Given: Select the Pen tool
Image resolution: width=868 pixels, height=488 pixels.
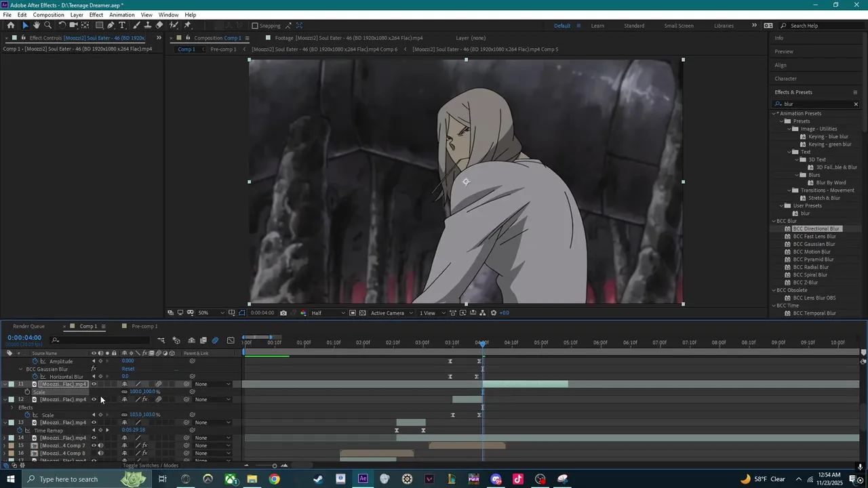Looking at the screenshot, I should (111, 25).
